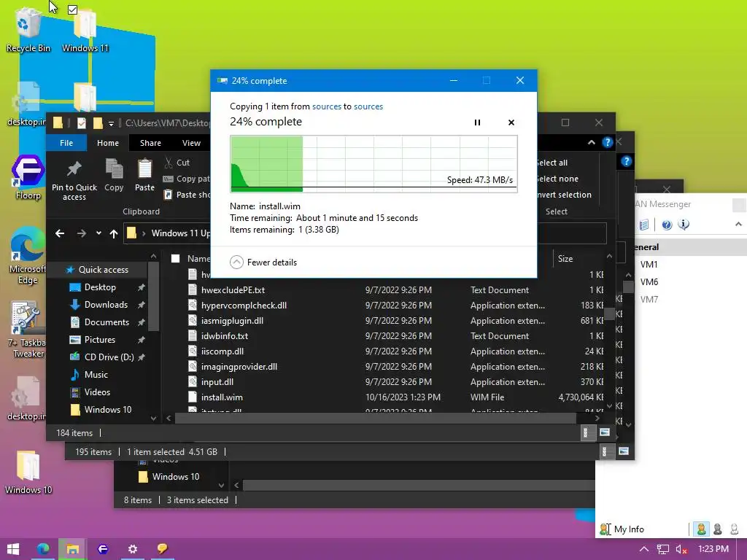The image size is (747, 560).
Task: Click Paste shortcut command
Action: click(x=186, y=195)
